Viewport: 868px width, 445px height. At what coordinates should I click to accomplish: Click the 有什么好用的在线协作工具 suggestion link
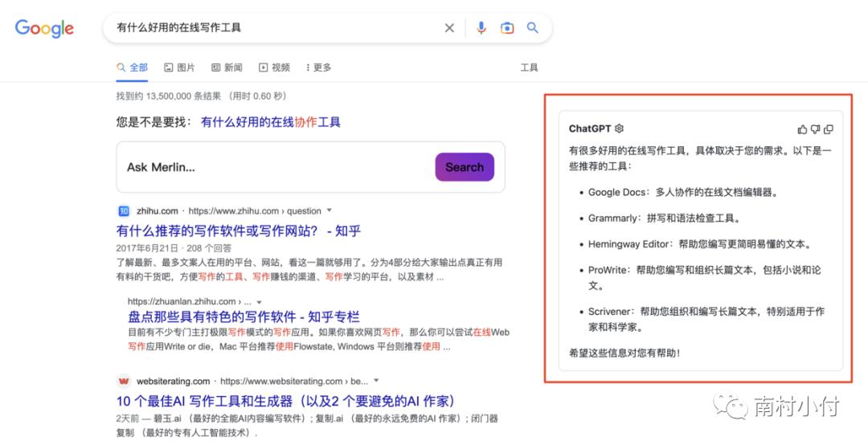pyautogui.click(x=271, y=122)
